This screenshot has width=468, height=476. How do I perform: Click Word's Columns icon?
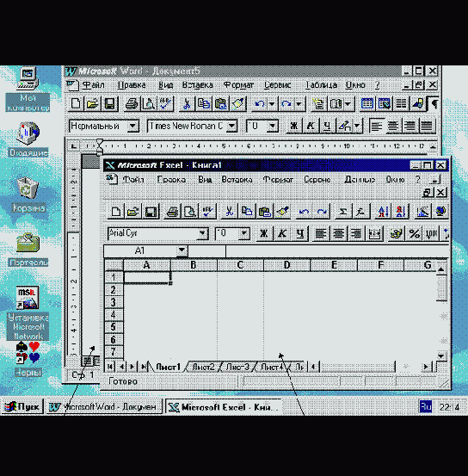click(x=401, y=104)
